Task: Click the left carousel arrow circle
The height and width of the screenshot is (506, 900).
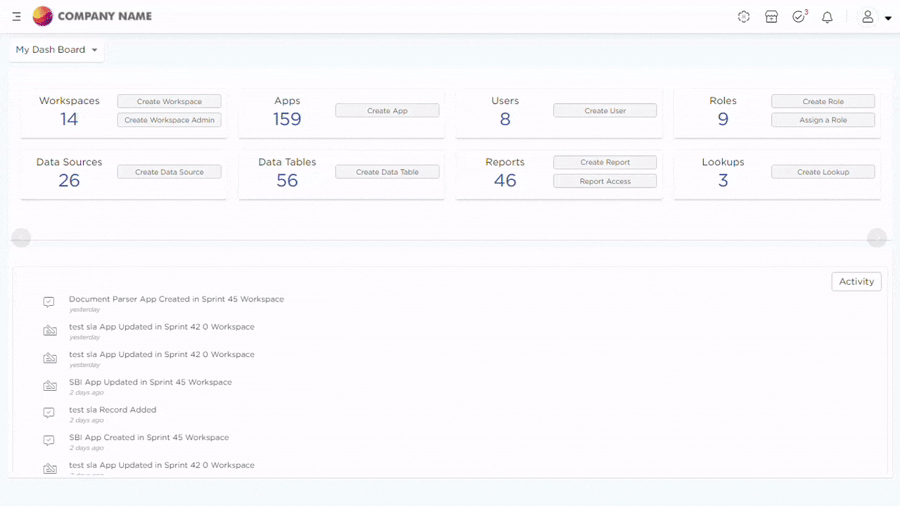Action: (x=21, y=238)
